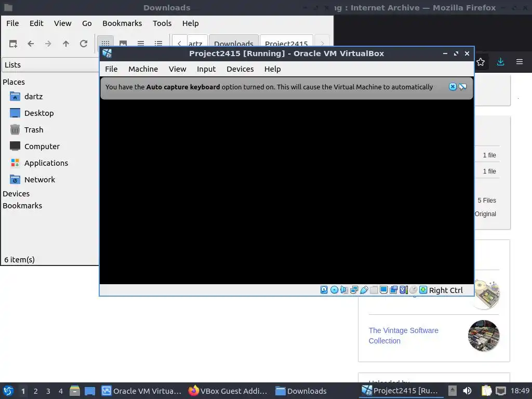Select compact list view in file manager

[x=140, y=44]
